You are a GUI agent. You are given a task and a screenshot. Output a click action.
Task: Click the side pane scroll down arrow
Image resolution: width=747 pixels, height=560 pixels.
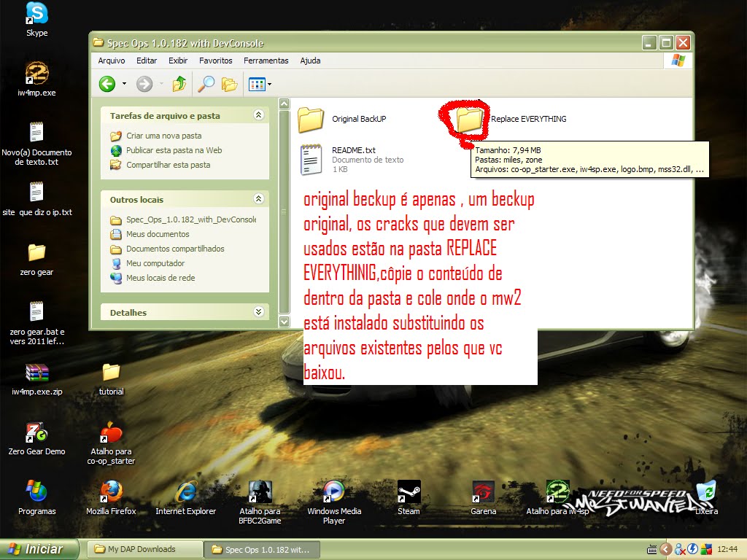click(x=284, y=322)
